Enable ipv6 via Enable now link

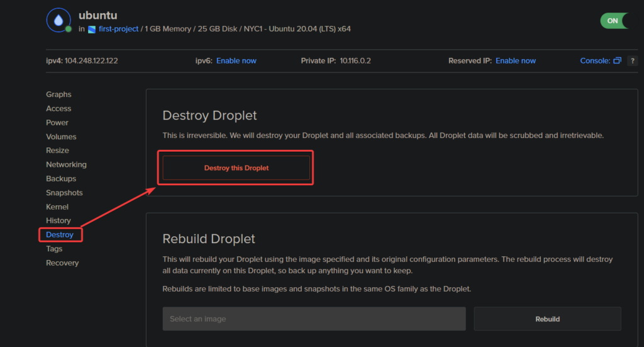[236, 61]
